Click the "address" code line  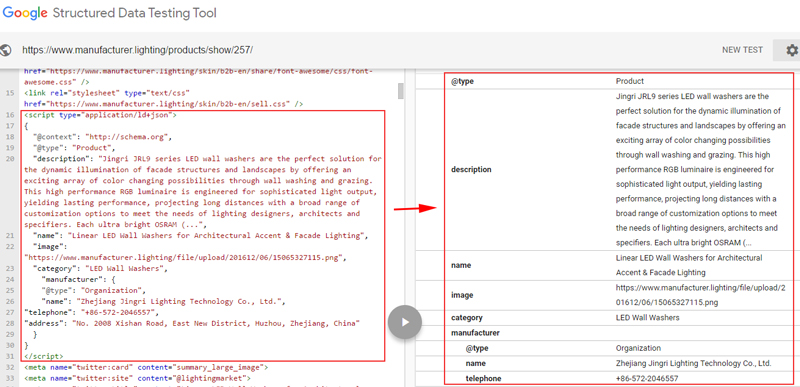192,323
